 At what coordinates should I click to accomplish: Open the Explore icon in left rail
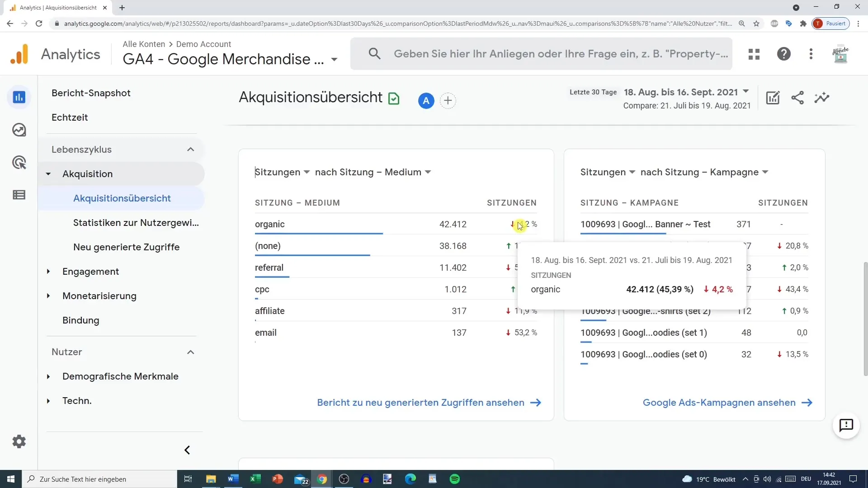[19, 130]
